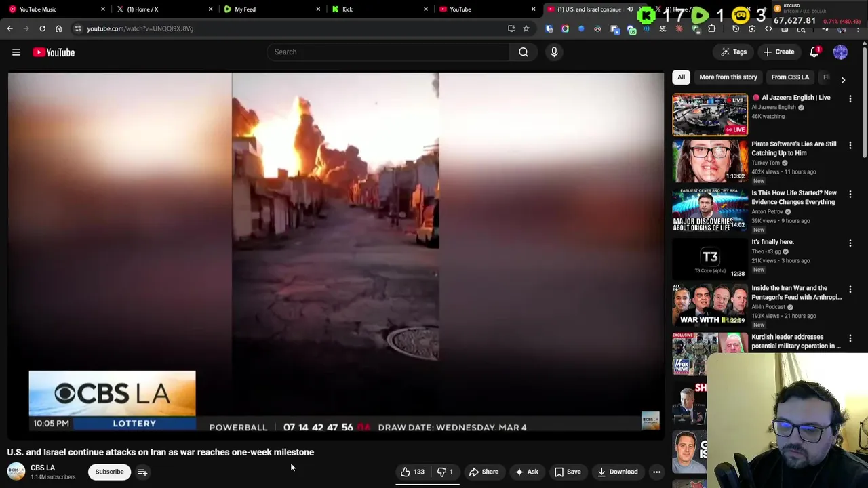Bookmark this page with the star icon
The width and height of the screenshot is (868, 488).
coord(526,28)
